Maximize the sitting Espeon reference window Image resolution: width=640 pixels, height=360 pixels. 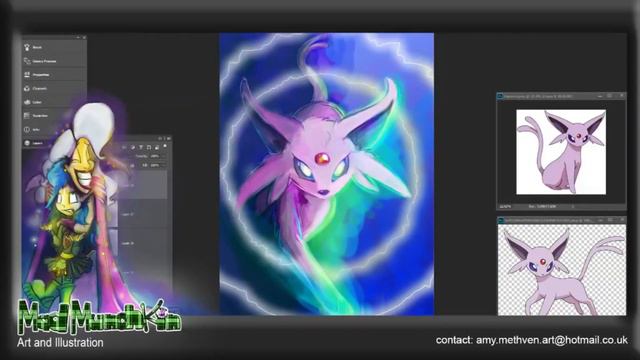pos(609,96)
